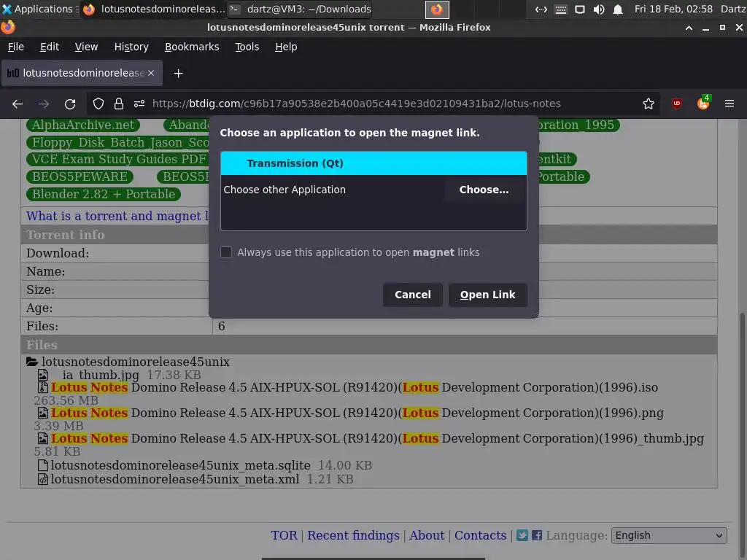Image resolution: width=747 pixels, height=560 pixels.
Task: Select Transmission (Qt) in the application list
Action: pos(373,163)
